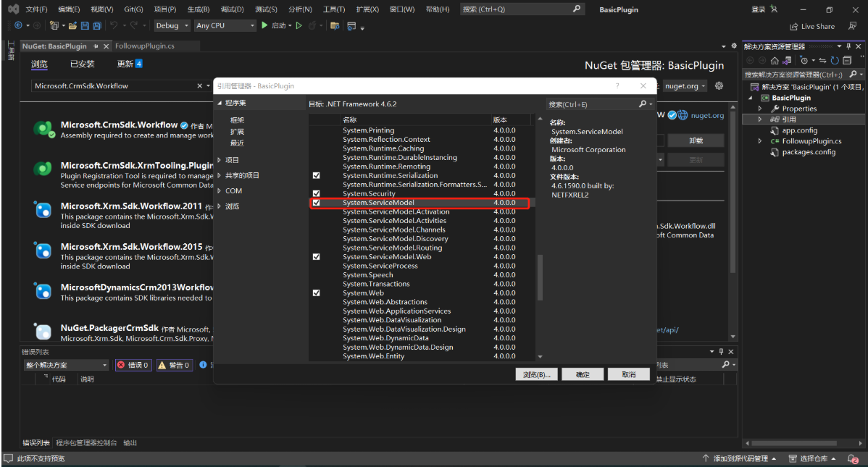
Task: Open the File menu 文件(F)
Action: coord(36,9)
